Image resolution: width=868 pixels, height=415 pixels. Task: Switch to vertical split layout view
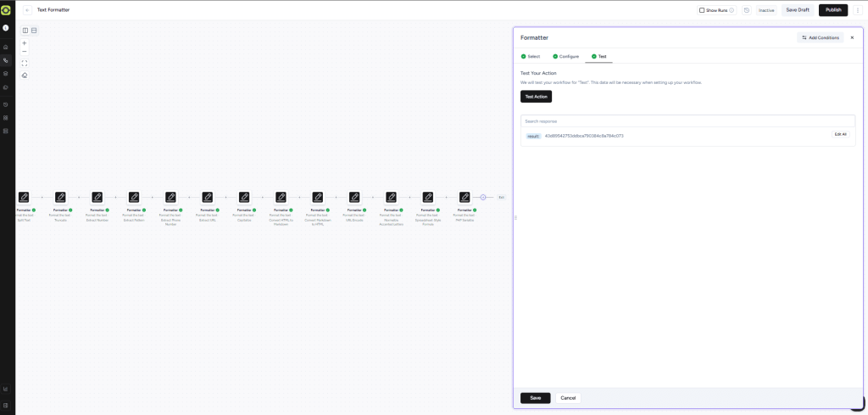click(25, 31)
